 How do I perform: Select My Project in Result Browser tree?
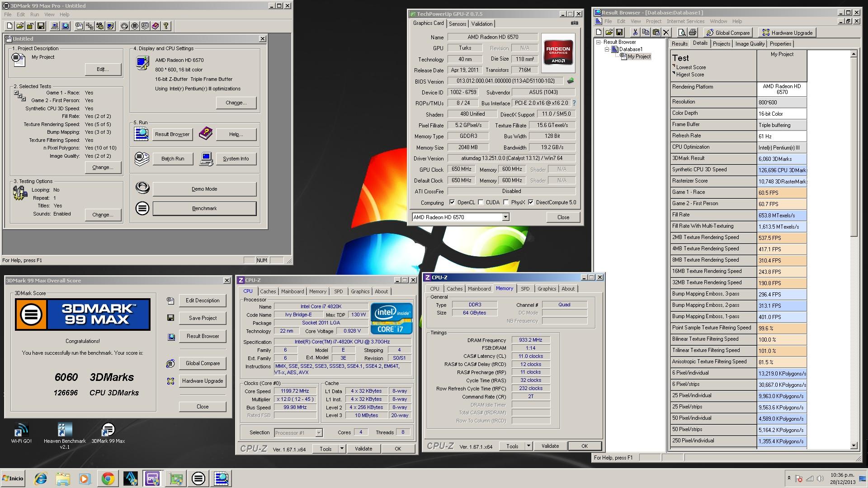639,56
